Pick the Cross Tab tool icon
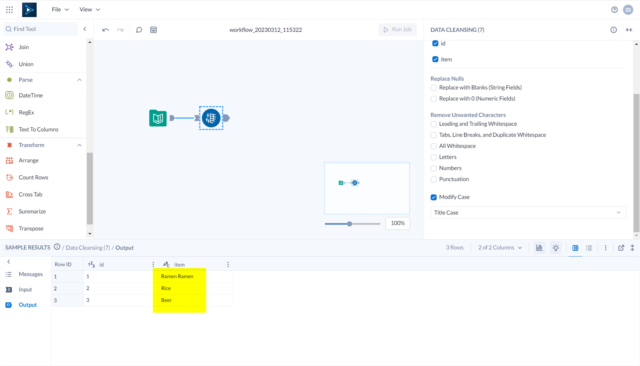640x366 pixels. [x=9, y=194]
